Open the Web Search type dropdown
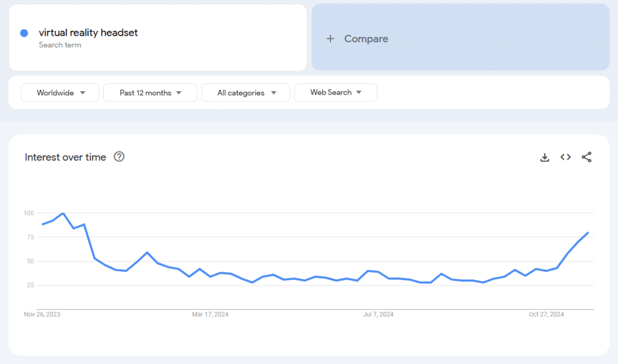The image size is (618, 364). tap(335, 92)
